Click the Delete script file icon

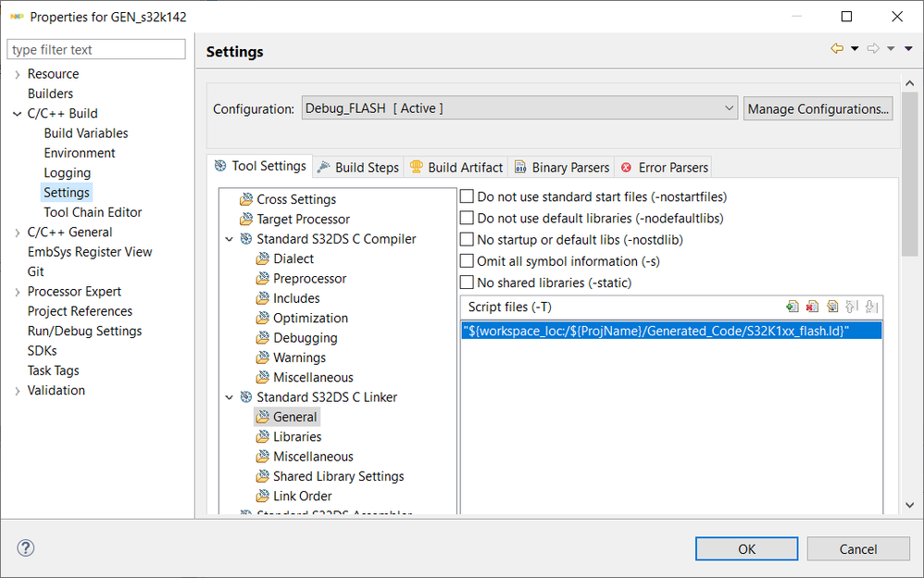[812, 307]
